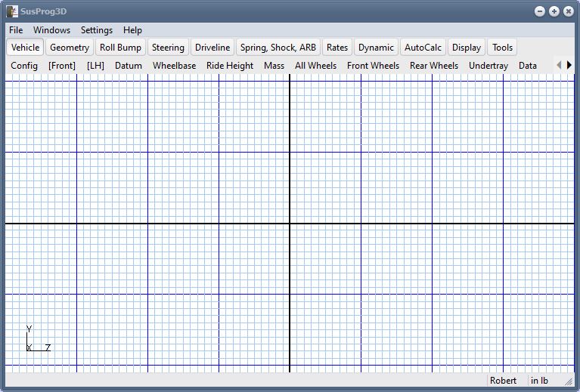Open the Steering tab
This screenshot has height=392, width=580.
(168, 47)
